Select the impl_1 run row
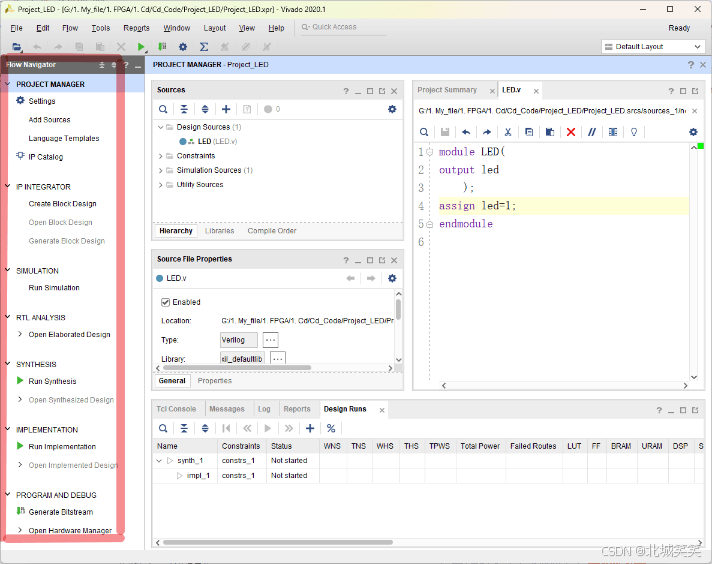 [x=198, y=475]
